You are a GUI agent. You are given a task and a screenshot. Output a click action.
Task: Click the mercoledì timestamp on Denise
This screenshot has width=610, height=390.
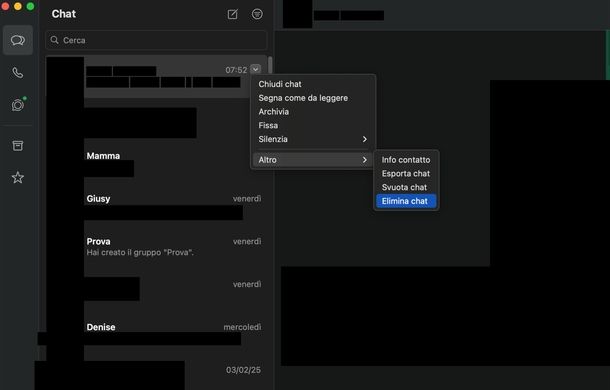click(x=242, y=327)
